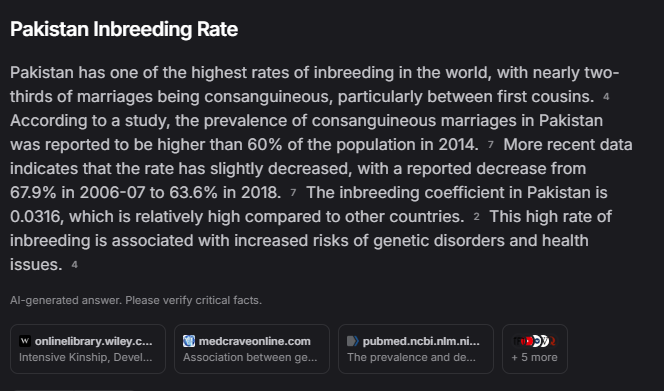Screen dimensions: 664x391
Task: Click the medcraveonline favicon icon
Action: [x=189, y=341]
